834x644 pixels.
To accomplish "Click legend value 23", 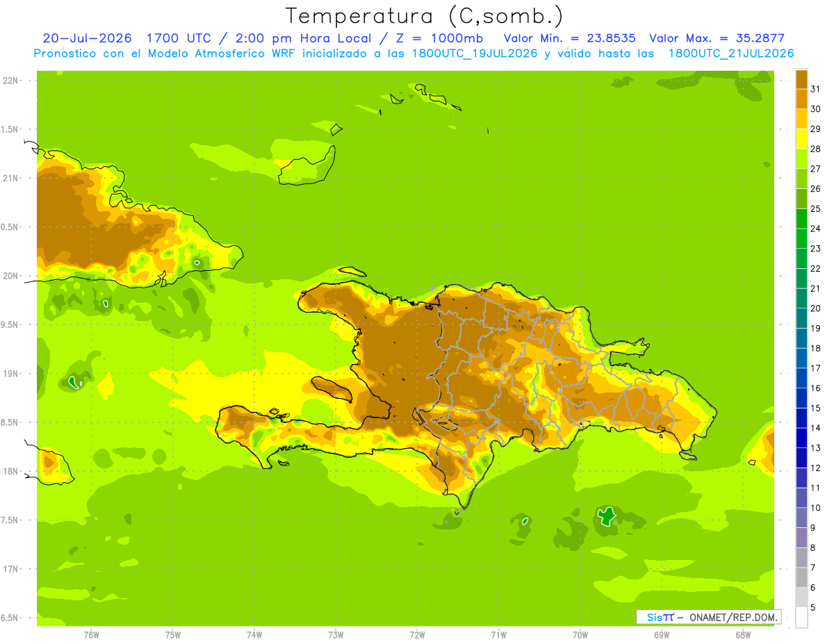I will [816, 249].
